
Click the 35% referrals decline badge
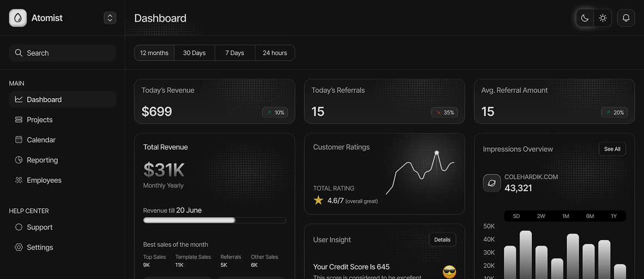click(444, 113)
